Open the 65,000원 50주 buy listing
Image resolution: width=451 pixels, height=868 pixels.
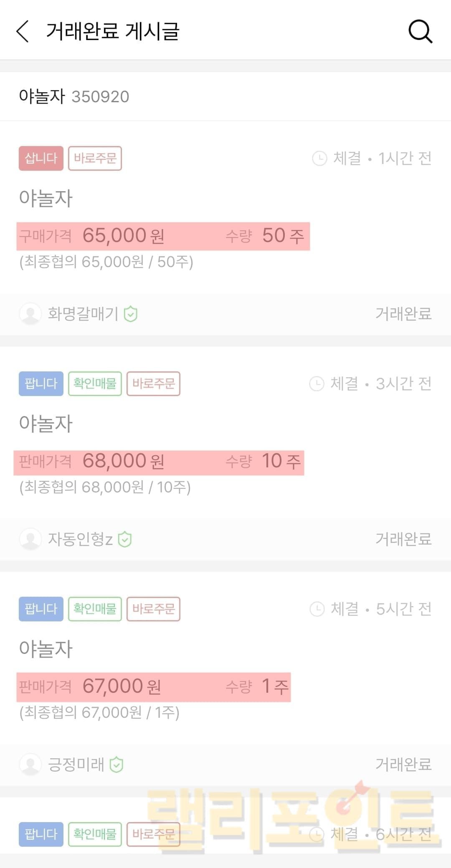point(163,236)
